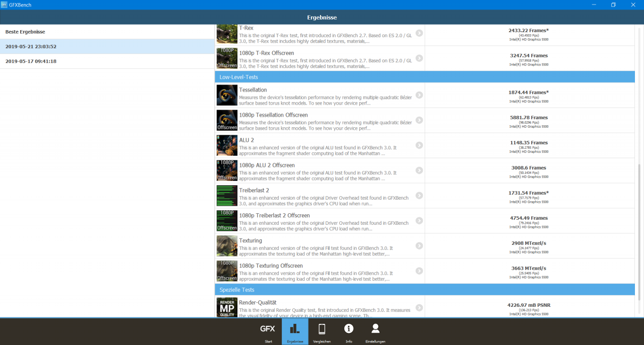Click the 1148.35 Frames result value
The width and height of the screenshot is (644, 345).
click(529, 143)
